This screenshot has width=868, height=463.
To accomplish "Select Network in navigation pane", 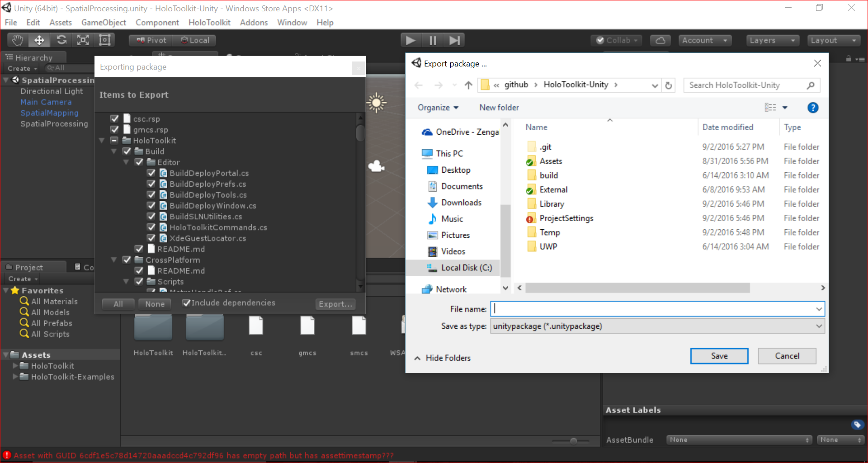I will coord(444,289).
